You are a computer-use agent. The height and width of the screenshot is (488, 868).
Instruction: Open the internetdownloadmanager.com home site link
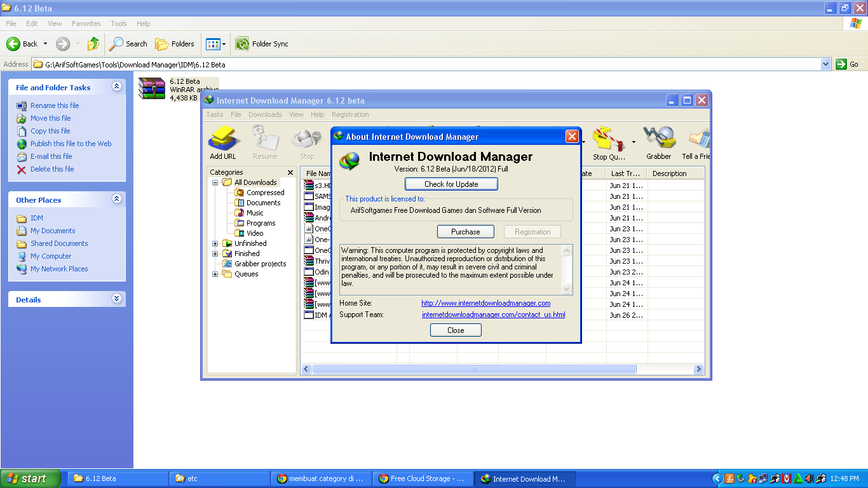click(486, 303)
